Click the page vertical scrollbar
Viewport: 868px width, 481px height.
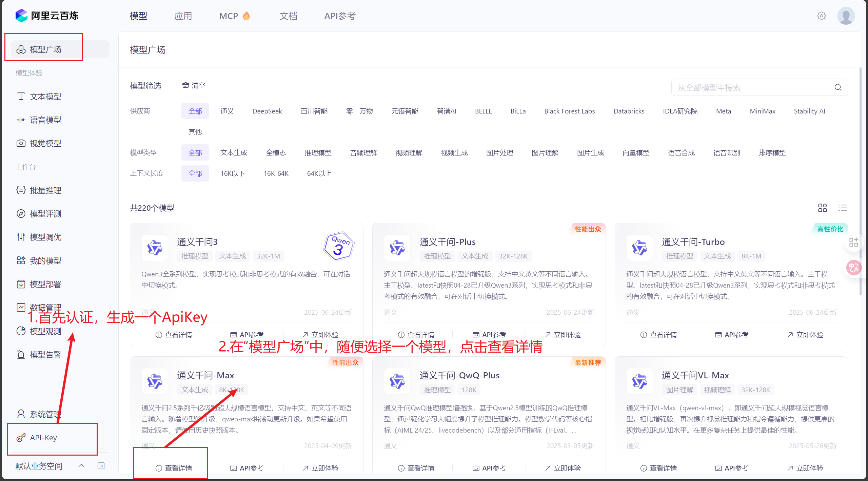[860, 181]
